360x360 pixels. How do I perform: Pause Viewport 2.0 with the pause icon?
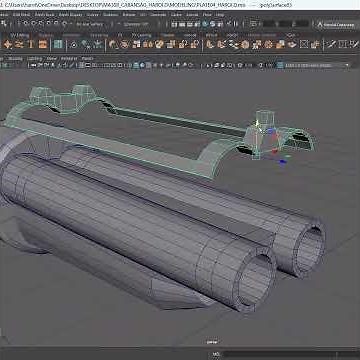coord(236,24)
